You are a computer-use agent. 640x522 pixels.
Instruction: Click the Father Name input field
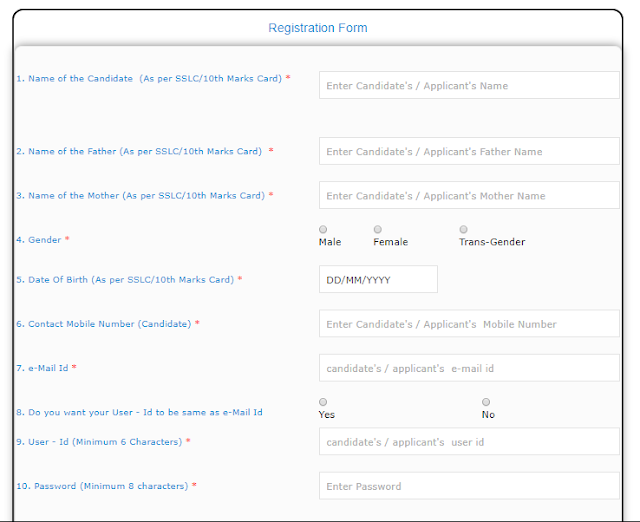[469, 151]
